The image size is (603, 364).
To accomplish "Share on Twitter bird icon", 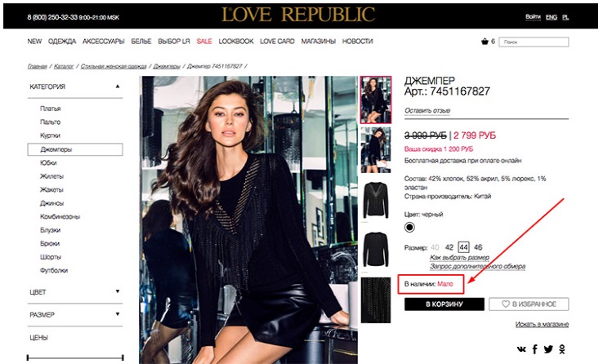I will point(548,349).
